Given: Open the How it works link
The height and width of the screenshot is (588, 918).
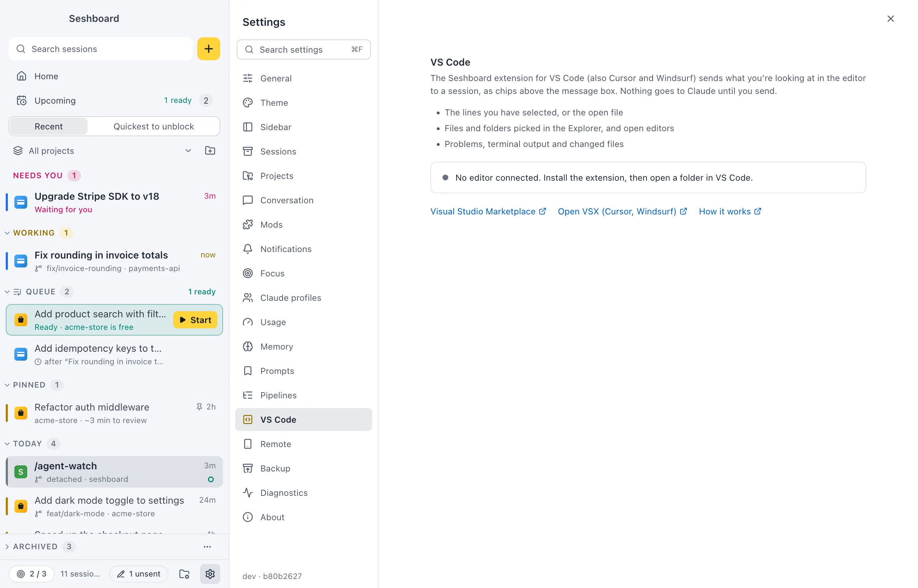Looking at the screenshot, I should pyautogui.click(x=730, y=212).
